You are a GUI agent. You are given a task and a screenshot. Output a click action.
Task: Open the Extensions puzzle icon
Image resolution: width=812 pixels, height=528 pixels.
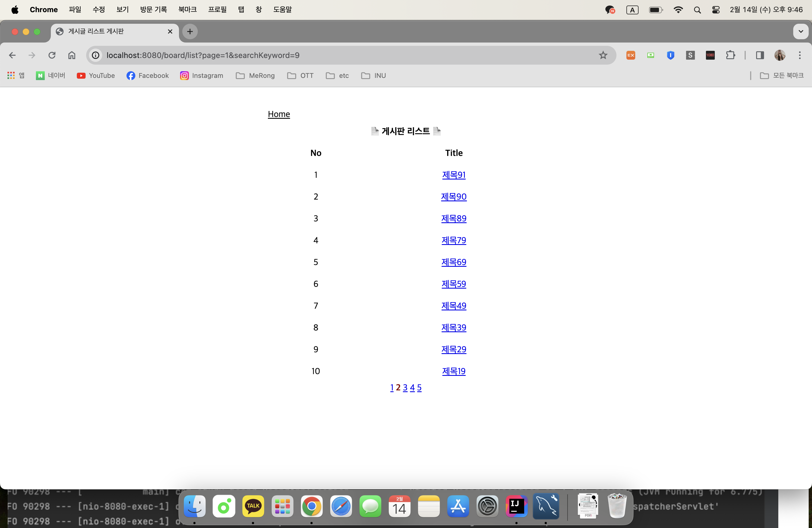click(731, 55)
